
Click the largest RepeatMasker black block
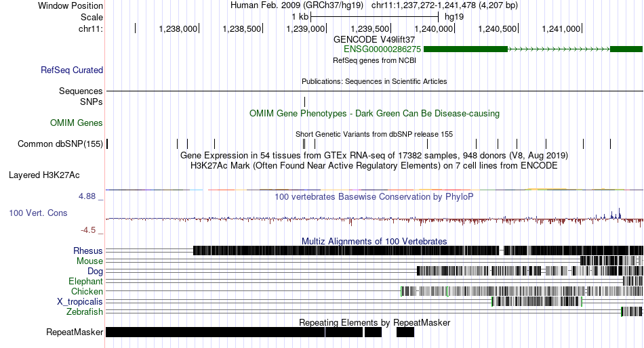[215, 332]
